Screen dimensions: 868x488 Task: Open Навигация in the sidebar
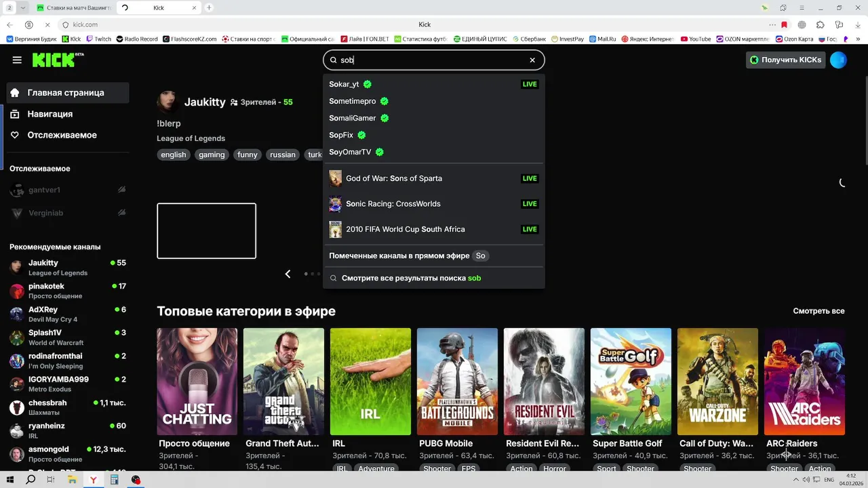click(x=68, y=114)
